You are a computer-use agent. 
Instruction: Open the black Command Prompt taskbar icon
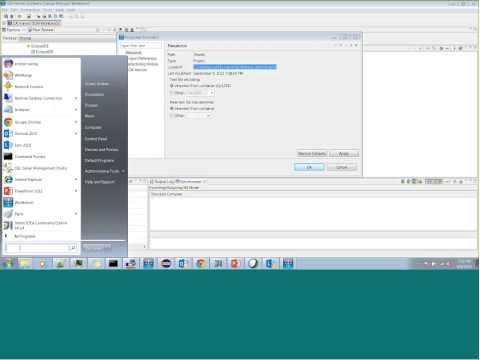coord(113,264)
